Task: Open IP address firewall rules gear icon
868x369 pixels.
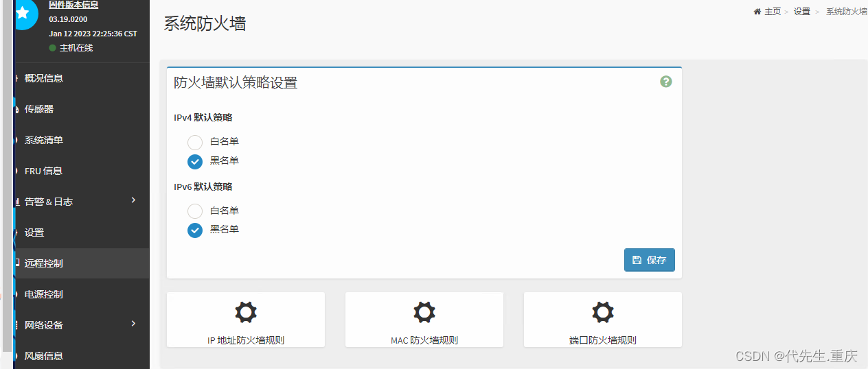Action: pos(246,312)
